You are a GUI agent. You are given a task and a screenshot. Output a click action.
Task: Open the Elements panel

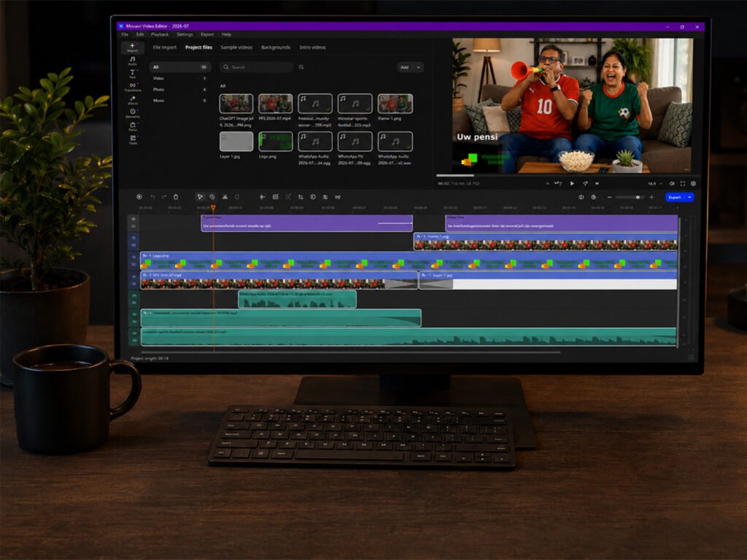[133, 113]
